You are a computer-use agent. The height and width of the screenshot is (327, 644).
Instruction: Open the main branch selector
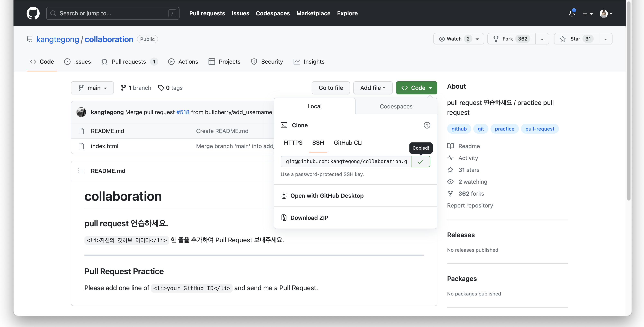[92, 88]
